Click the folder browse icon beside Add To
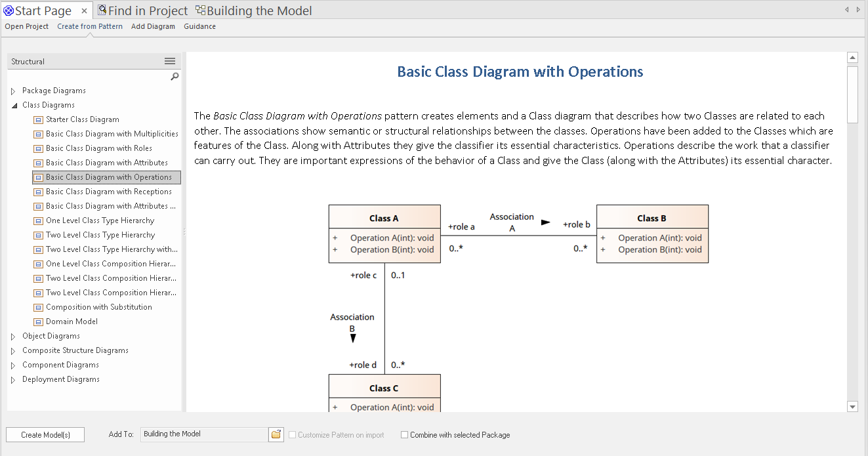 [276, 434]
